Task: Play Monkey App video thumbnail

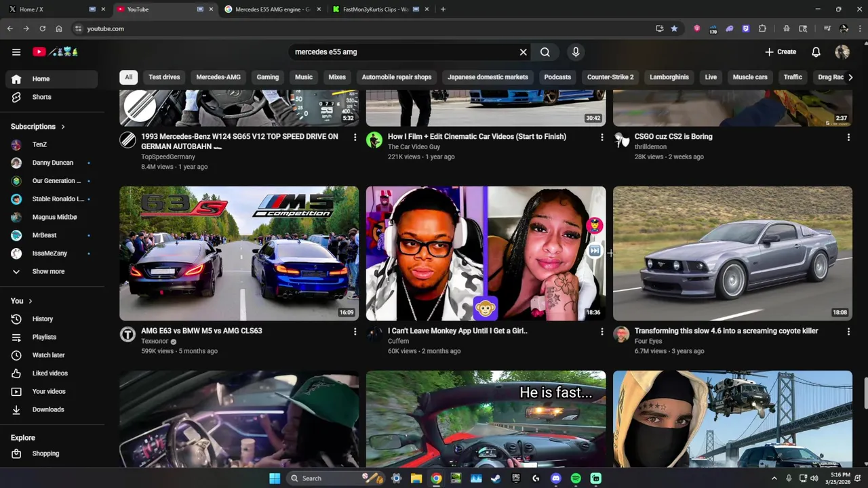Action: click(486, 253)
